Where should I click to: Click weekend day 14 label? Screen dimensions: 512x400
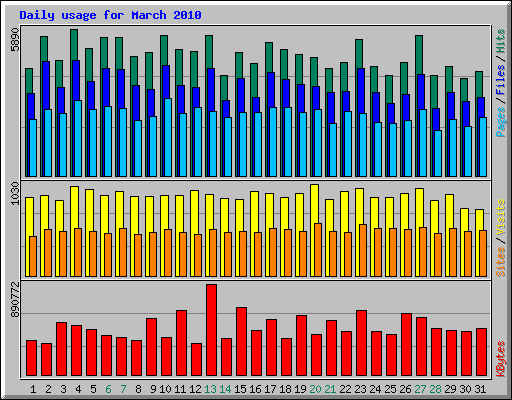(x=226, y=389)
